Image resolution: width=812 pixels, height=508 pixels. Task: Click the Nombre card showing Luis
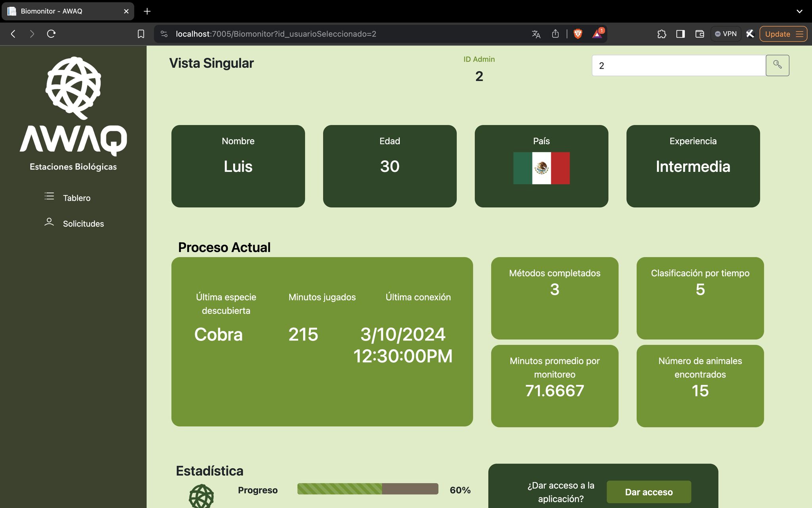coord(238,166)
